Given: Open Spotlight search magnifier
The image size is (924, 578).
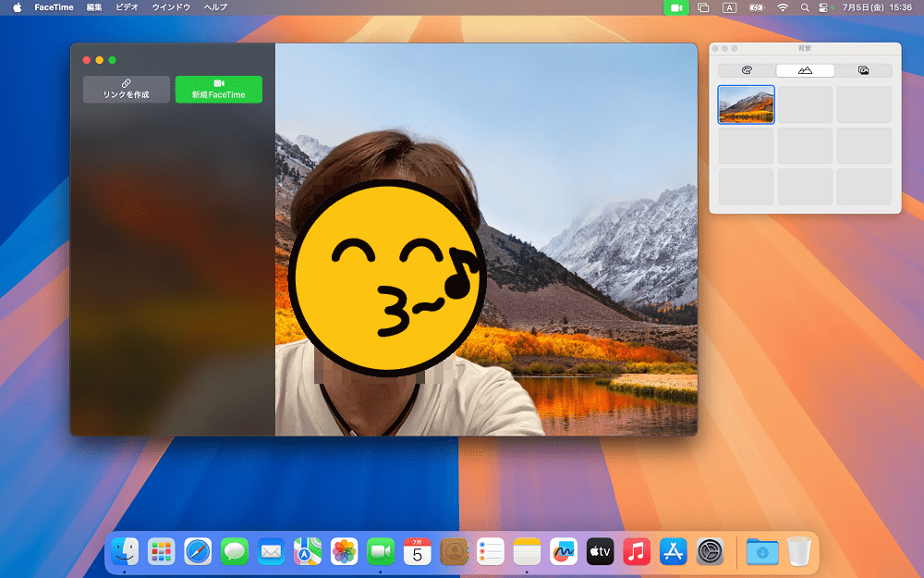Looking at the screenshot, I should pyautogui.click(x=805, y=7).
